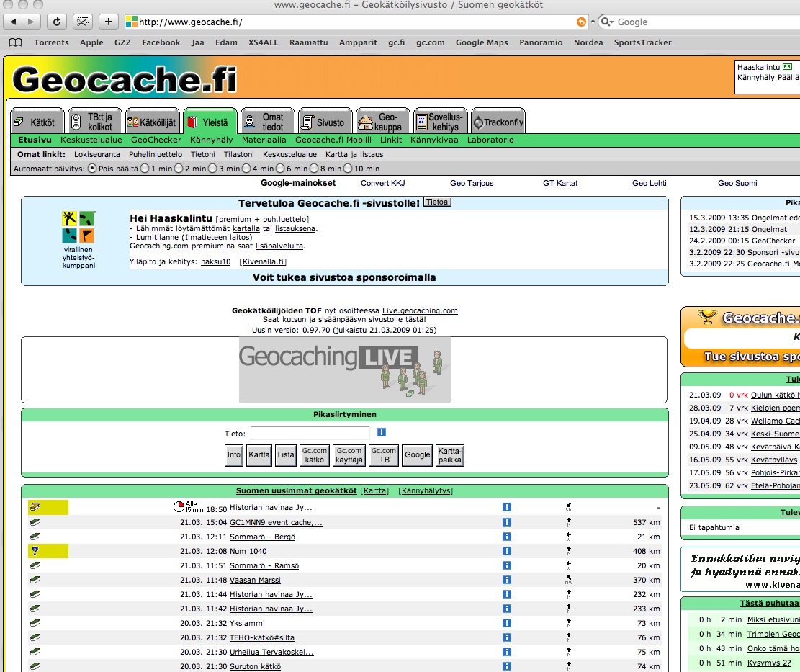Follow the sponsoroimalla link
The image size is (800, 672).
(396, 277)
